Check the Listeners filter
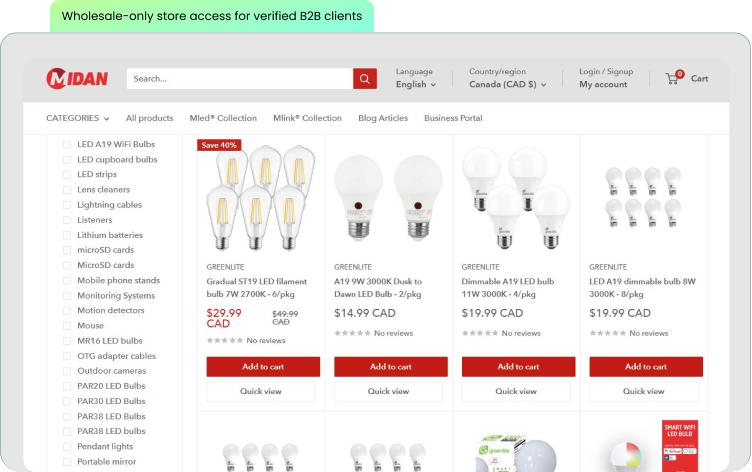The image size is (752, 472). click(67, 220)
